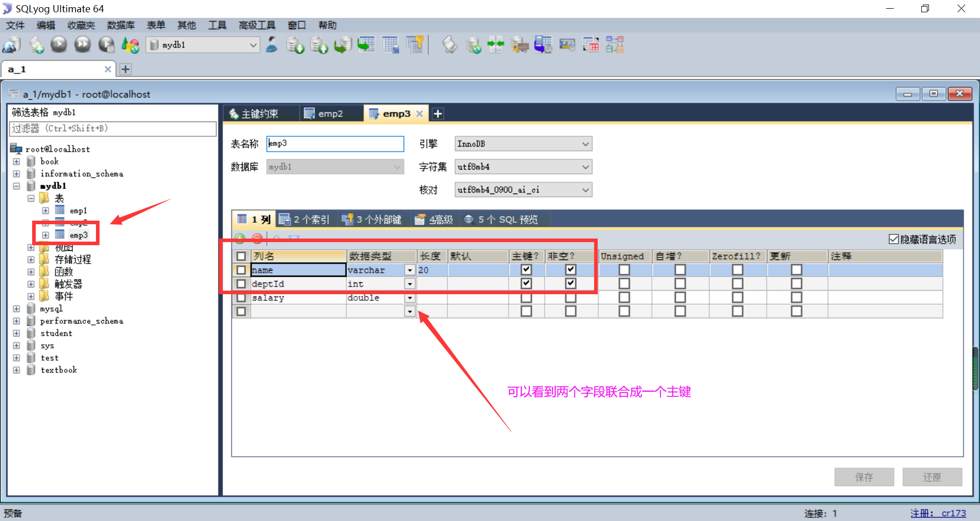This screenshot has height=521, width=980.
Task: Add a new editor tab beside emp3
Action: 437,114
